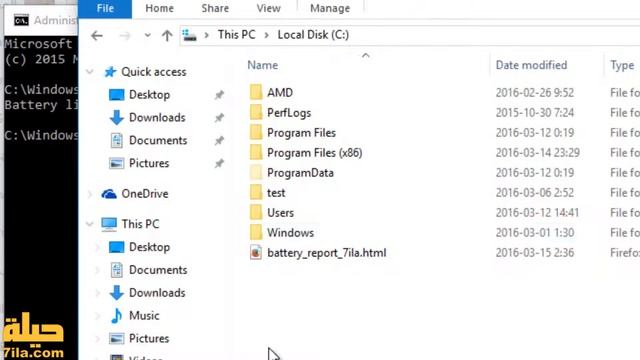Click the This PC breadcrumb link
Viewport: 640px width, 360px height.
tap(236, 35)
